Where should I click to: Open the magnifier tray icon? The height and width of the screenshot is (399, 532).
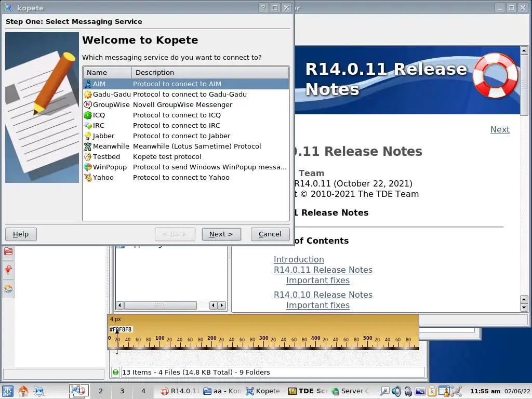click(x=384, y=391)
